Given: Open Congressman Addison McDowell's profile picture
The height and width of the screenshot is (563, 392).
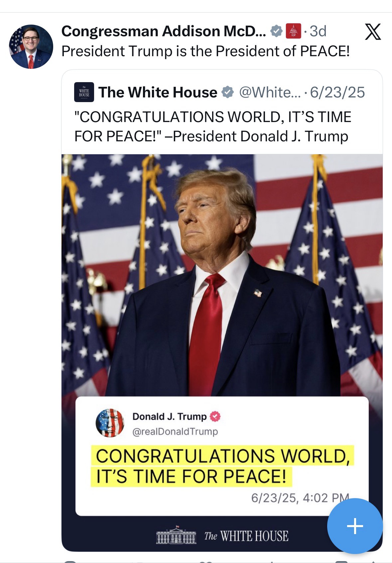Looking at the screenshot, I should 31,47.
